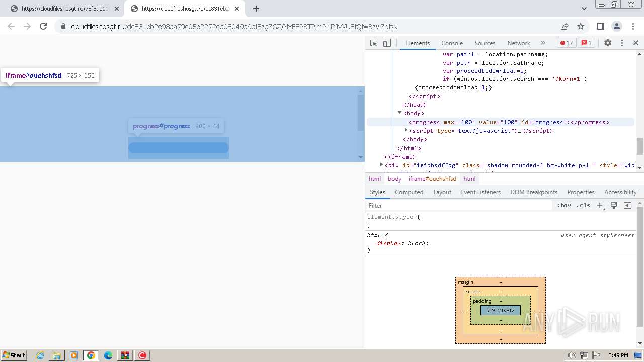Click the iframe#ouehshfsd breadcrumb
Image resolution: width=644 pixels, height=362 pixels.
pyautogui.click(x=432, y=179)
